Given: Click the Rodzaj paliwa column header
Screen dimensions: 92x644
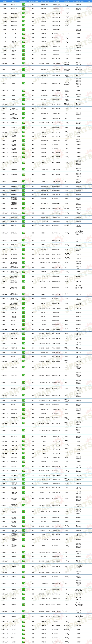Looking at the screenshot, I should [23, 1].
